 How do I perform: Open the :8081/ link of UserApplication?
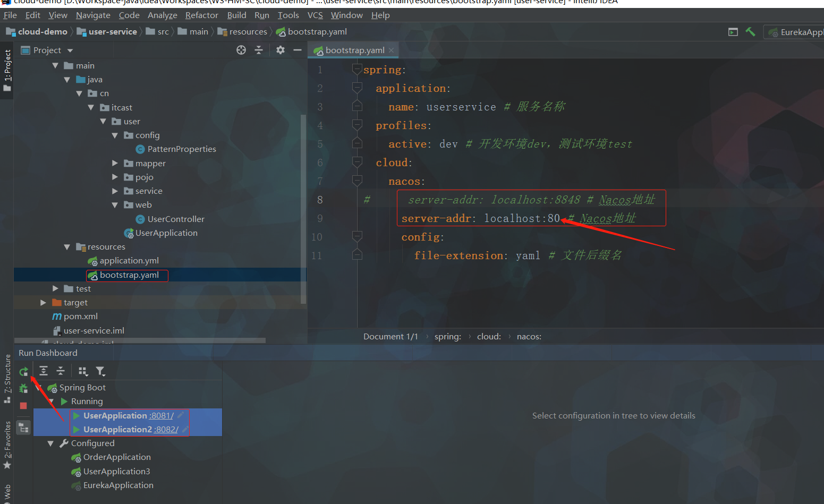pos(162,415)
